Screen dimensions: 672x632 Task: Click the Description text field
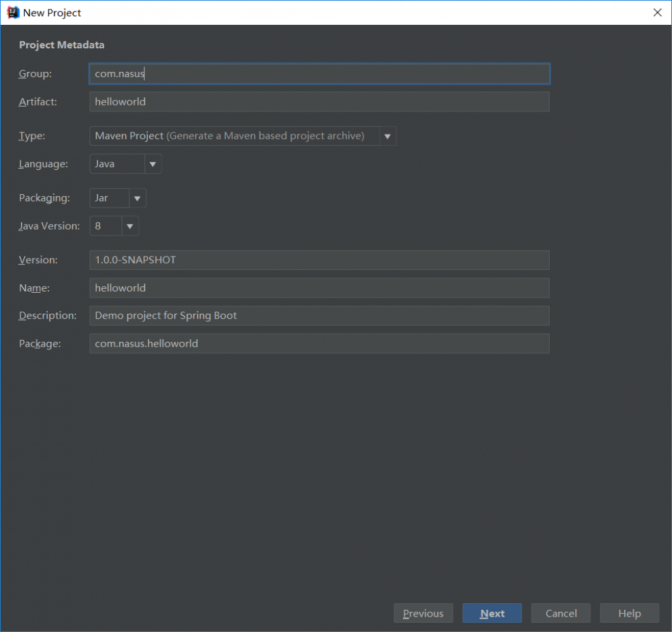tap(319, 316)
